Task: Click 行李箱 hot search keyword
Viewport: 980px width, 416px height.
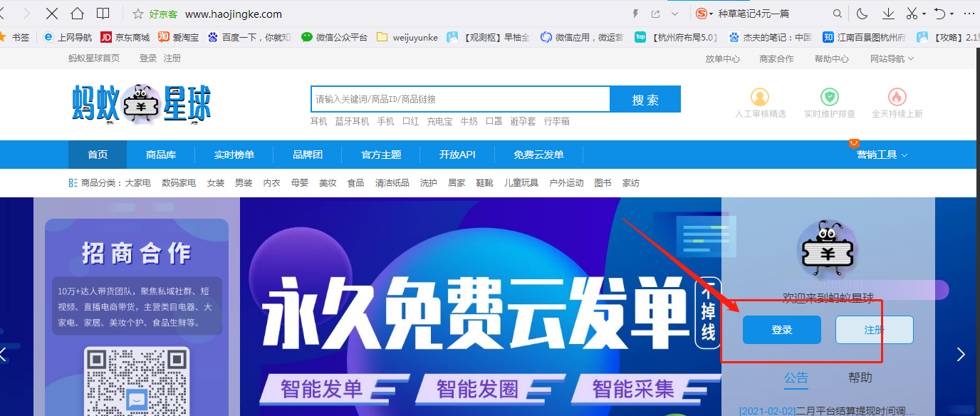Action: pos(556,122)
